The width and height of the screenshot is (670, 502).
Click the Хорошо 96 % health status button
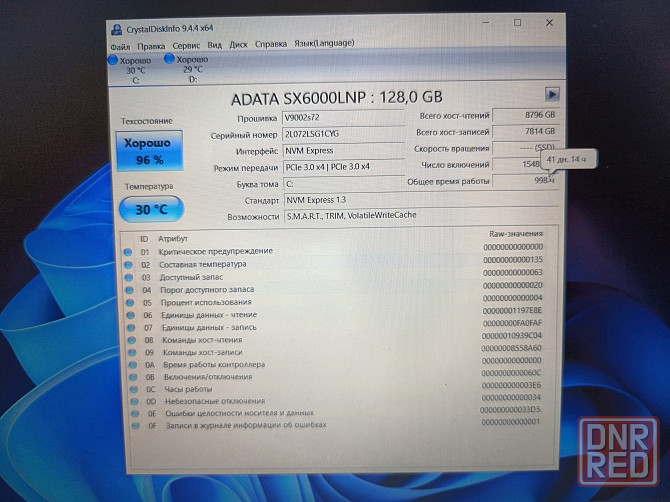[x=150, y=151]
